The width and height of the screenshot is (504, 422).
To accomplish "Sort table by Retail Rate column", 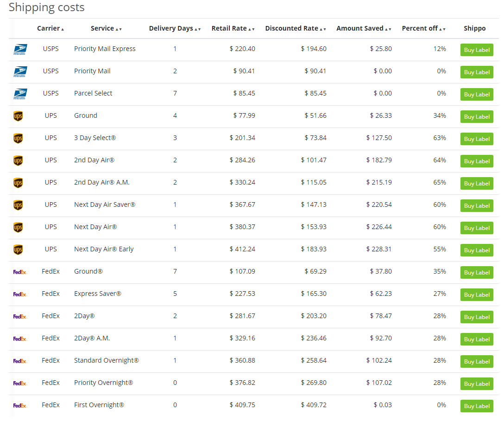I will point(233,28).
